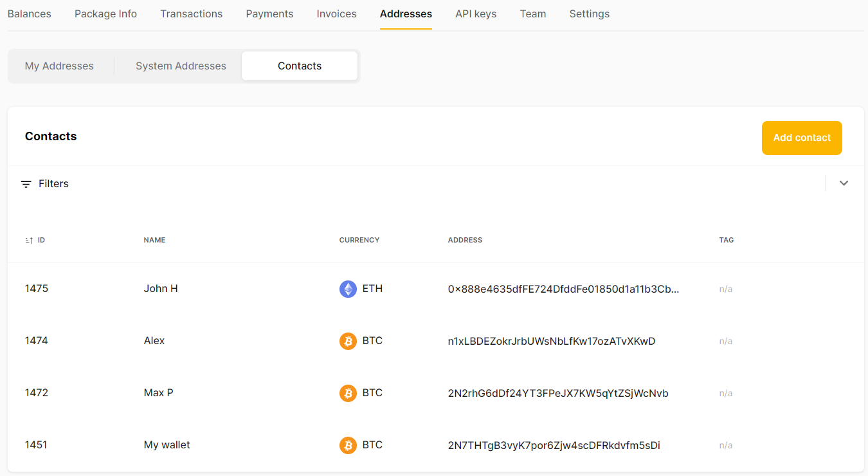Switch to the Transactions tab
This screenshot has height=476, width=868.
coord(192,14)
